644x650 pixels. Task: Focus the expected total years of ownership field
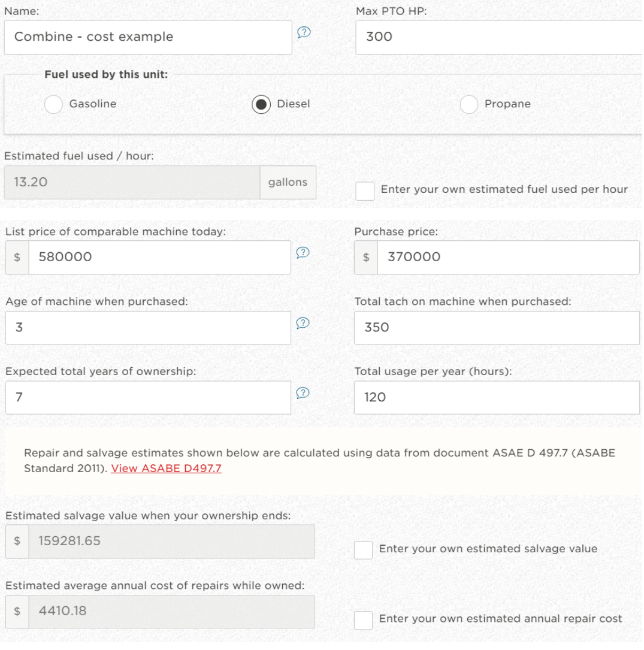[148, 398]
